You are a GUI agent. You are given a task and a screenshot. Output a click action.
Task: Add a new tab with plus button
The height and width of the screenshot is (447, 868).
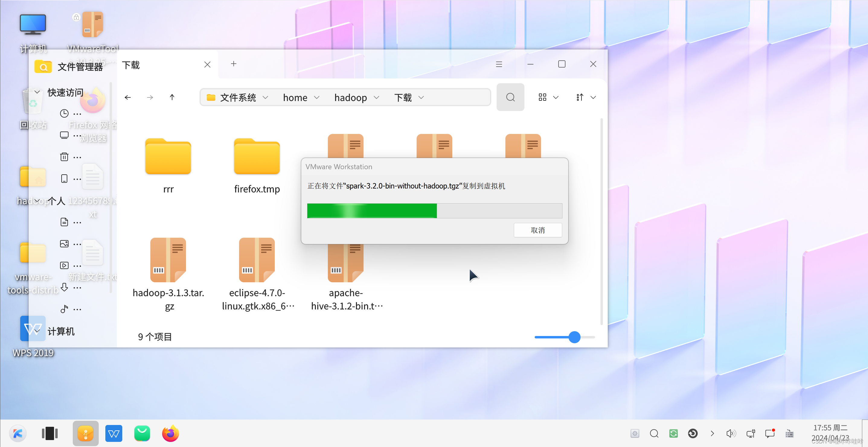[233, 64]
